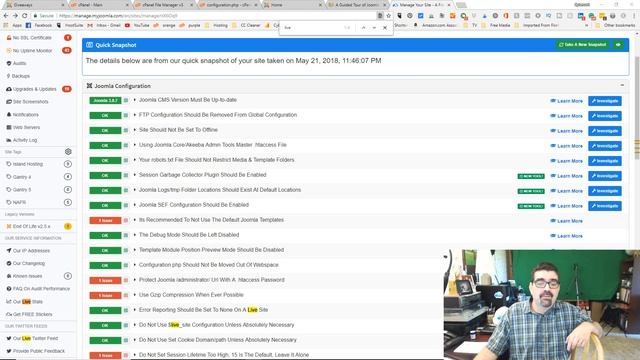The image size is (640, 360).
Task: Open Our Live Twitter Feed
Action: click(x=32, y=338)
